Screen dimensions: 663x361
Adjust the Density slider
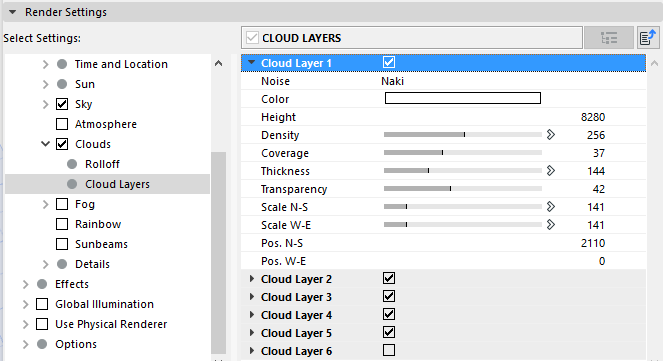(463, 135)
